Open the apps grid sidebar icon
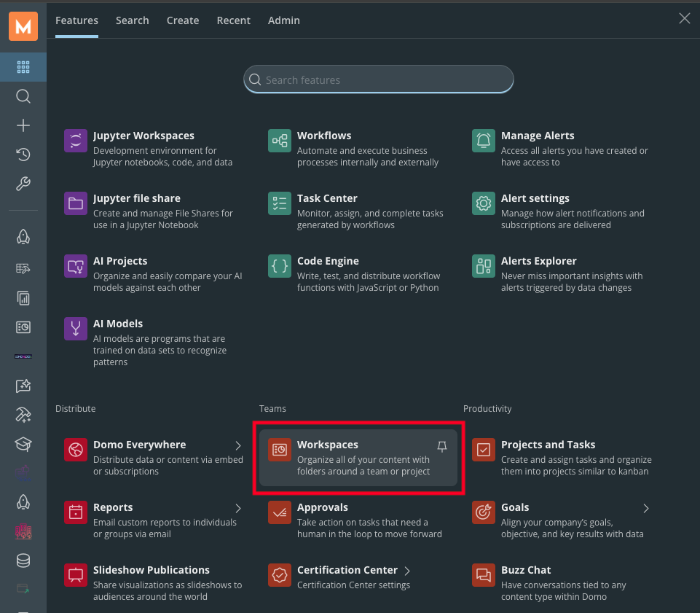 23,67
